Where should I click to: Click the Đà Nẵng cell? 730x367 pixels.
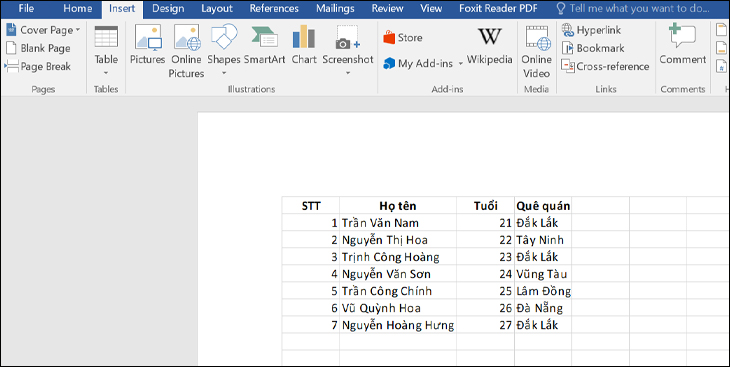pyautogui.click(x=543, y=308)
